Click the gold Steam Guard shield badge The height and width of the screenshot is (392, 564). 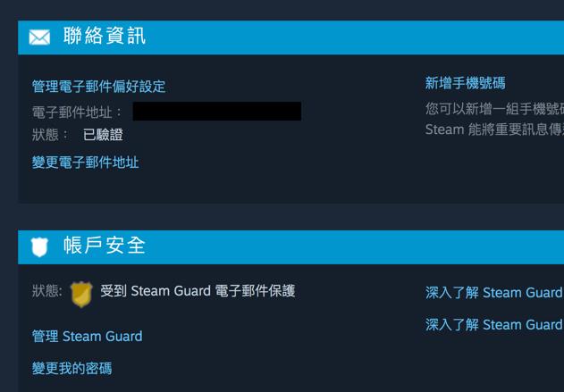coord(81,295)
